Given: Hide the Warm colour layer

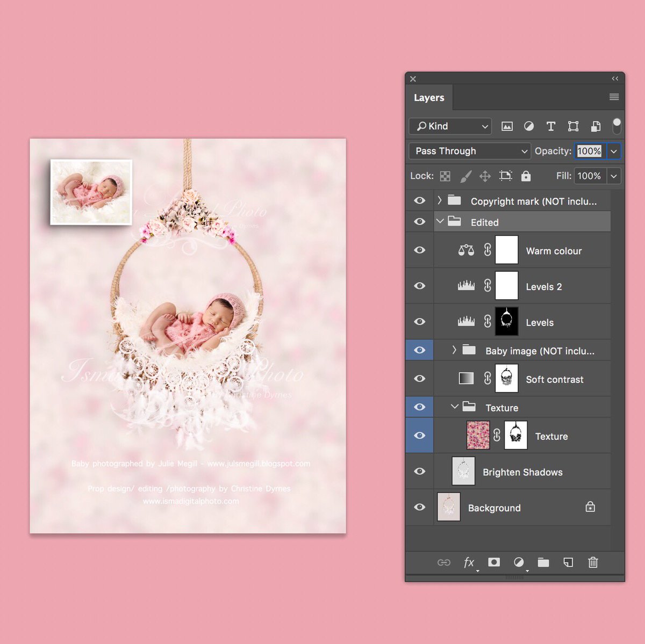Looking at the screenshot, I should [x=420, y=250].
